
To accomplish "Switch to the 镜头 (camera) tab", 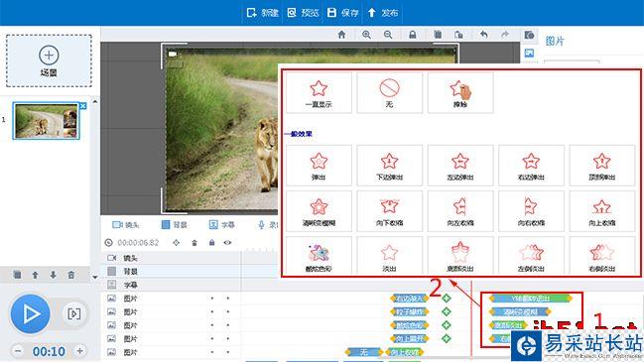I will (126, 225).
